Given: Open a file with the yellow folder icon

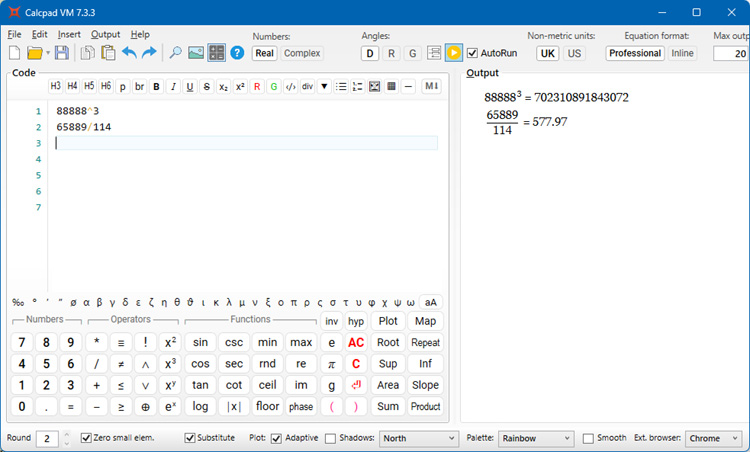Looking at the screenshot, I should (x=34, y=53).
